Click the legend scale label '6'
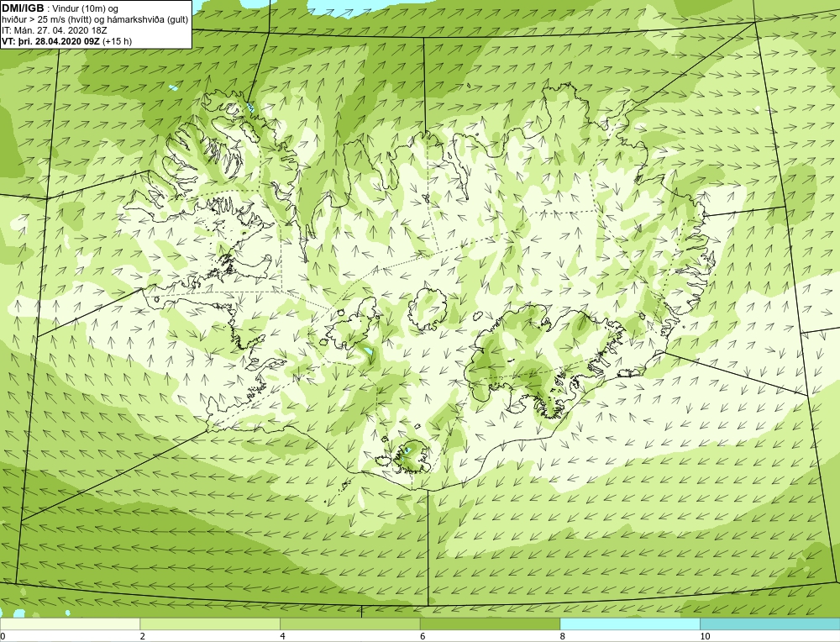 click(423, 636)
